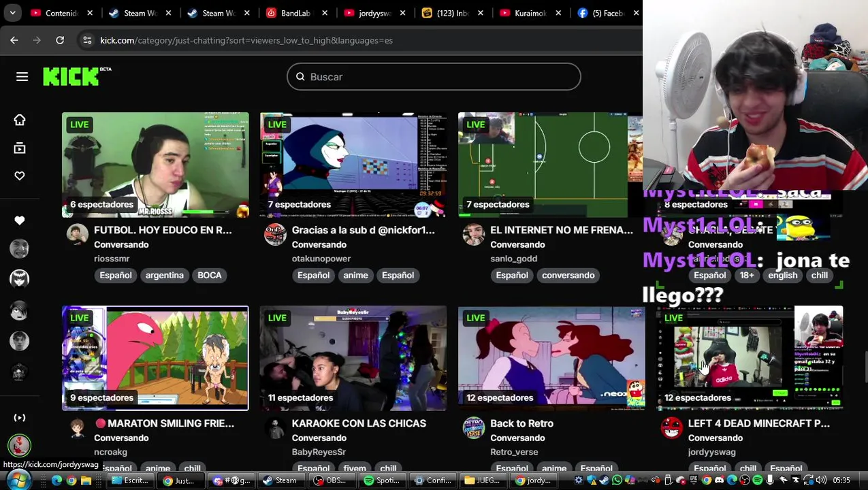Open riosssmr stream thumbnail with 6 espectadores
This screenshot has height=490, width=868.
click(155, 165)
